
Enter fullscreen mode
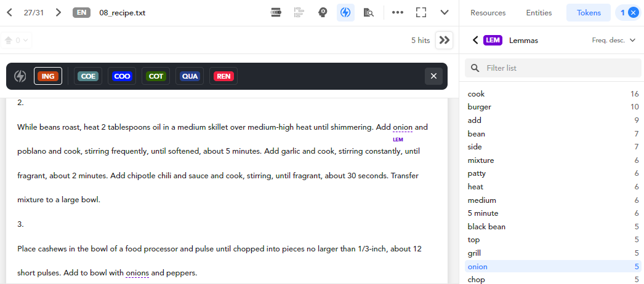421,12
